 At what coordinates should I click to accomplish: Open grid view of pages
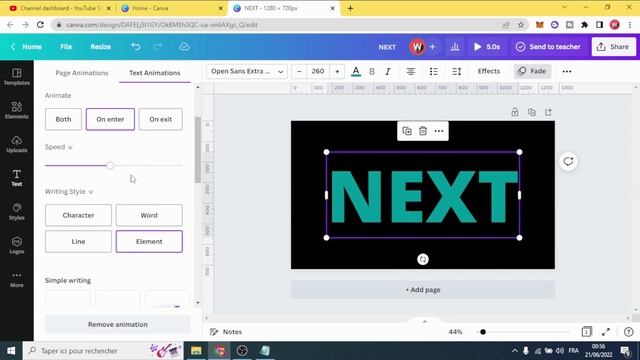(x=586, y=332)
